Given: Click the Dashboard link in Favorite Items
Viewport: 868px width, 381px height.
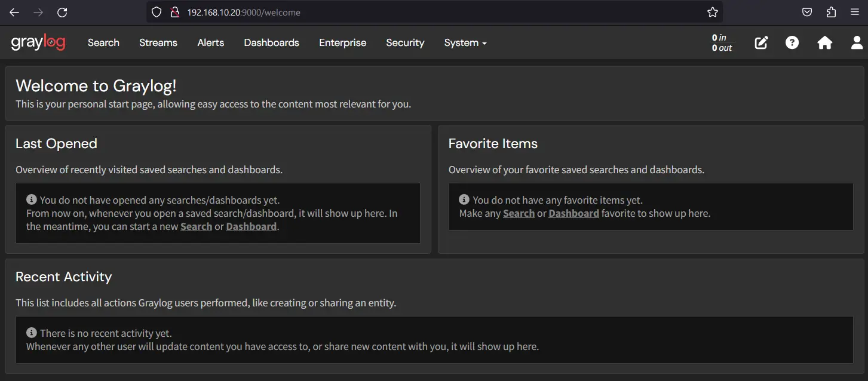Looking at the screenshot, I should pyautogui.click(x=573, y=213).
